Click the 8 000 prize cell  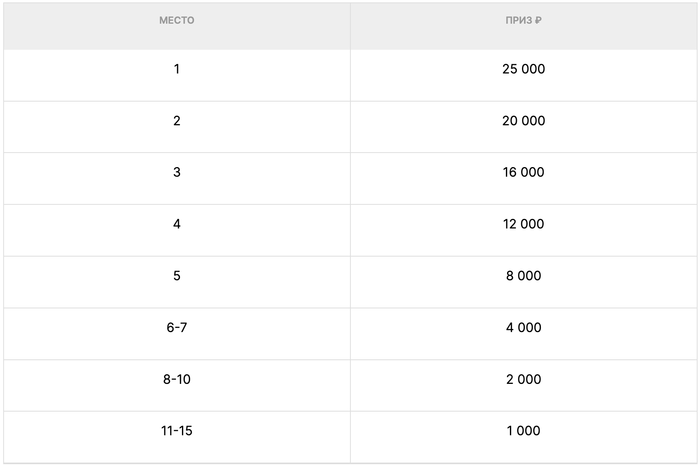tap(523, 276)
